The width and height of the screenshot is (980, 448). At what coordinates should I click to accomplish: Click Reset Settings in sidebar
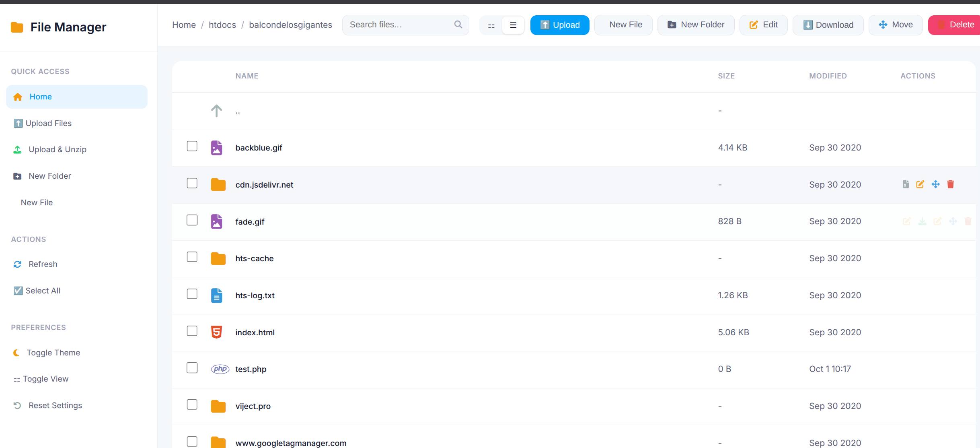pyautogui.click(x=77, y=405)
